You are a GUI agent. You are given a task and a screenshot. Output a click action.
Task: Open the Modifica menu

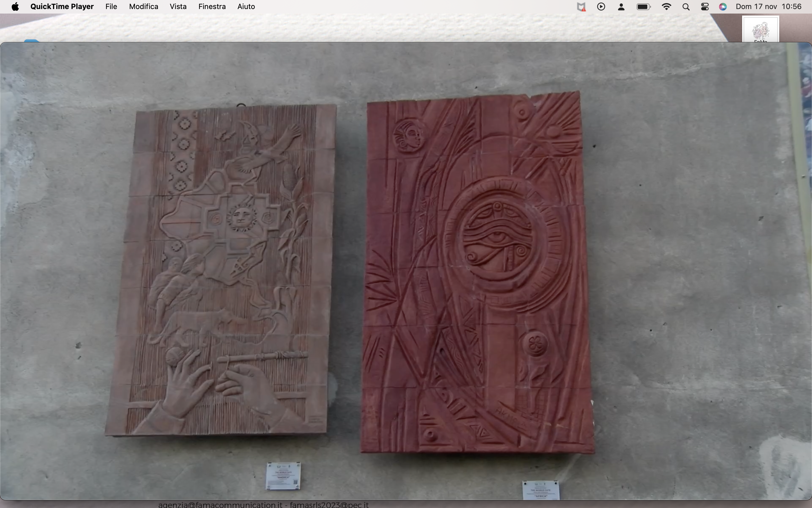(144, 7)
